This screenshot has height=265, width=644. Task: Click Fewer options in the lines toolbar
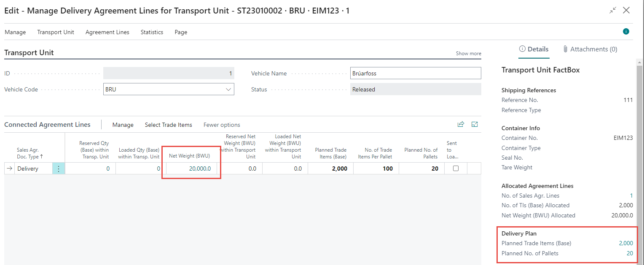pos(222,125)
